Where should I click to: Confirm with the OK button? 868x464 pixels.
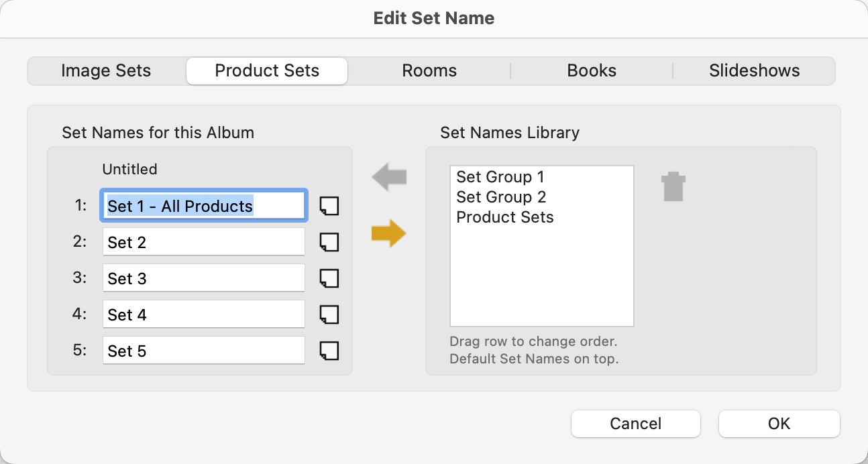[x=779, y=424]
